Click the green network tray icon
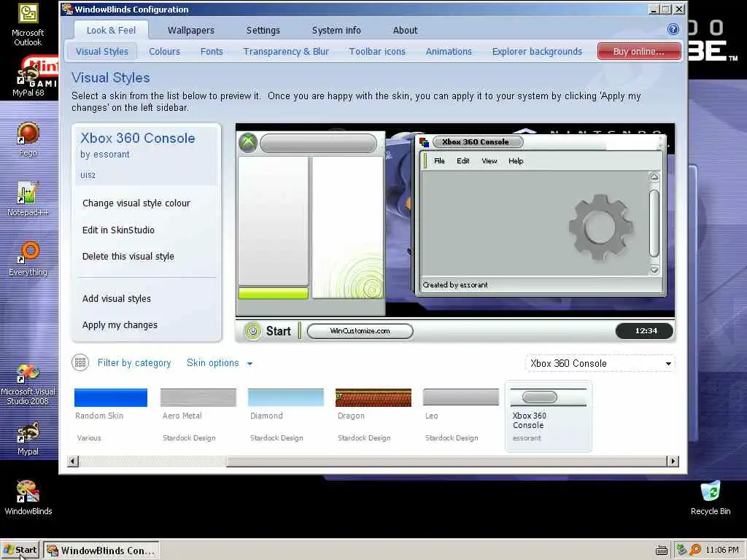 681,550
